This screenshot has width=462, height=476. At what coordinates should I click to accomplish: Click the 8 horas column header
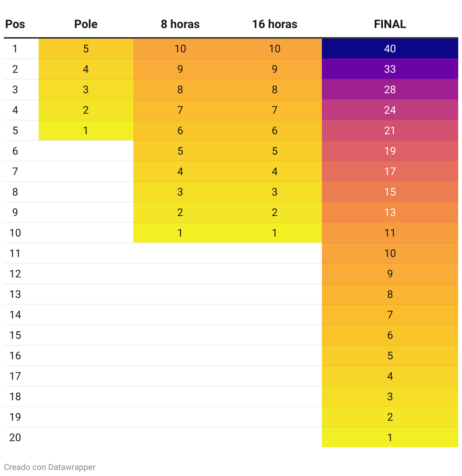[180, 24]
